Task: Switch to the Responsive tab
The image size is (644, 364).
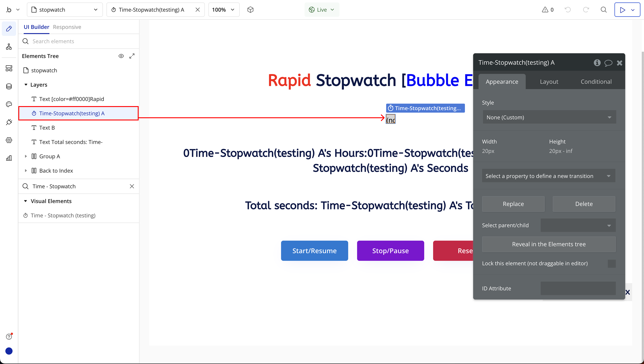Action: tap(67, 27)
